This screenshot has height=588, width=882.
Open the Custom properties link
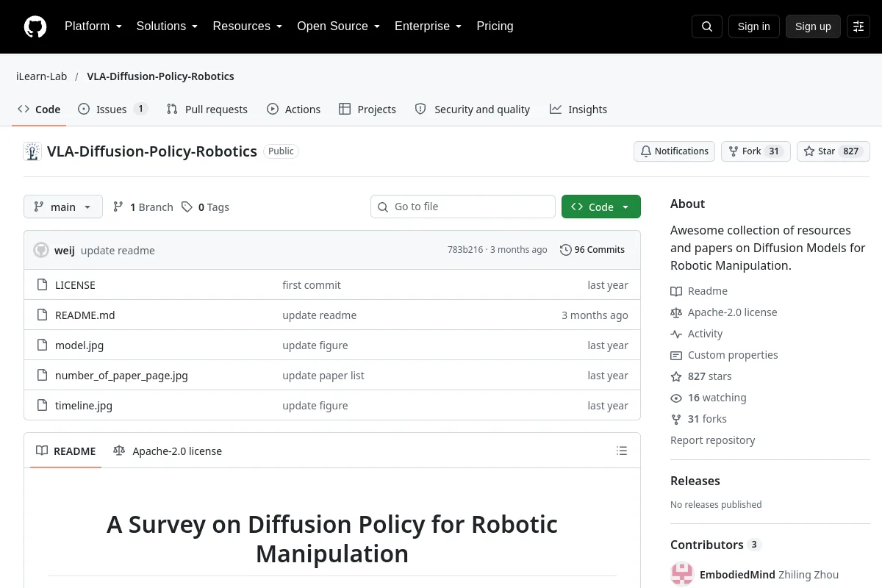[724, 355]
